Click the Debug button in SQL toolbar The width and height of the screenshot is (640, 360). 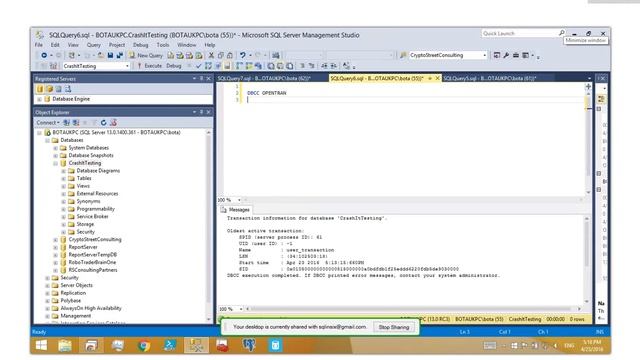173,66
